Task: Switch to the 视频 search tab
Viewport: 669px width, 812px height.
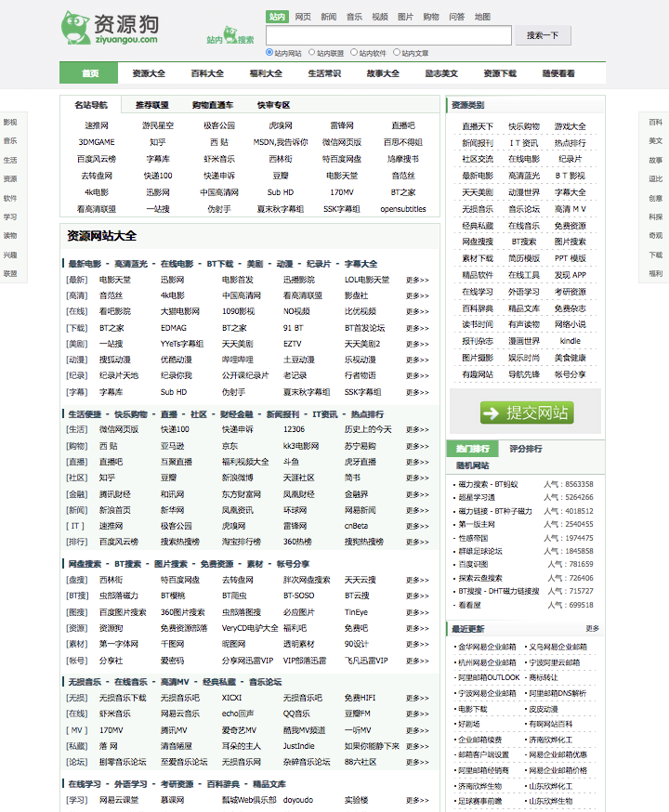Action: pyautogui.click(x=379, y=17)
